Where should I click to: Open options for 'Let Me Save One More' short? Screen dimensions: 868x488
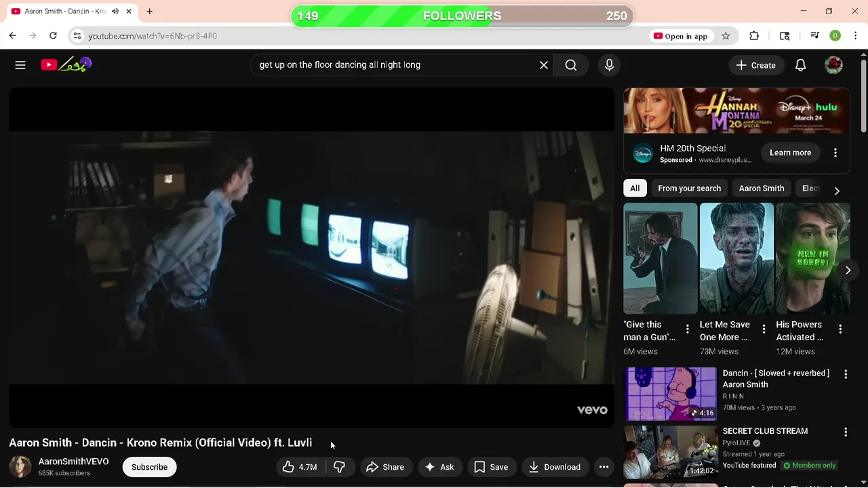(x=764, y=329)
